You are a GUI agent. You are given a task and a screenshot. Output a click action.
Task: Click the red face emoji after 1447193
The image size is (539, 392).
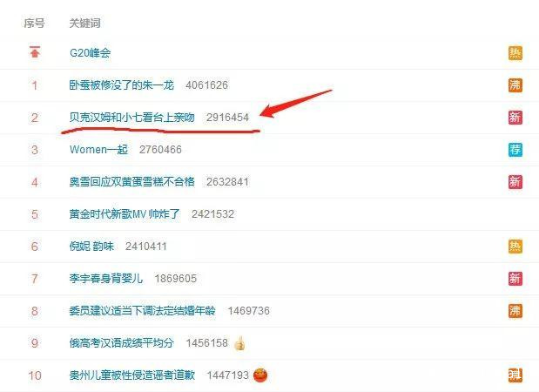tap(260, 375)
